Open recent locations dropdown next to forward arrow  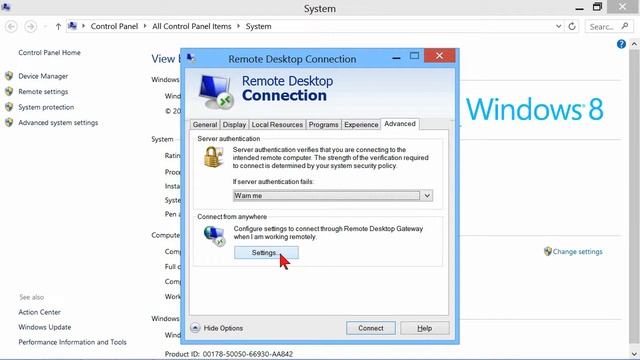pyautogui.click(x=45, y=27)
